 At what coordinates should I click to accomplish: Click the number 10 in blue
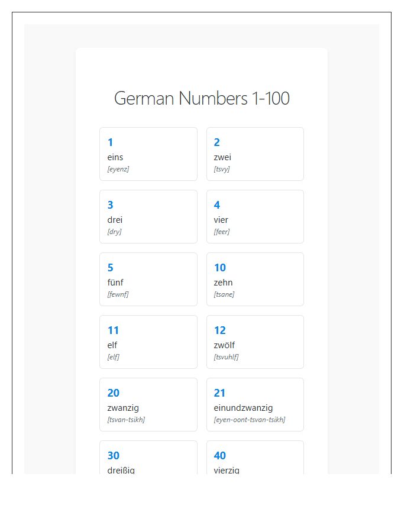click(x=220, y=268)
